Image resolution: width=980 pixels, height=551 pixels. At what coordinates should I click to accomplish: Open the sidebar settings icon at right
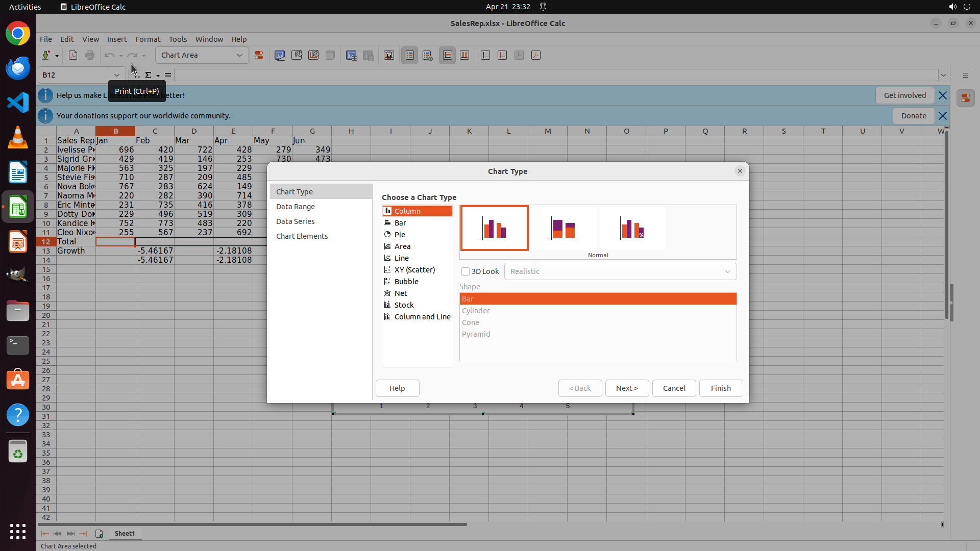point(965,75)
